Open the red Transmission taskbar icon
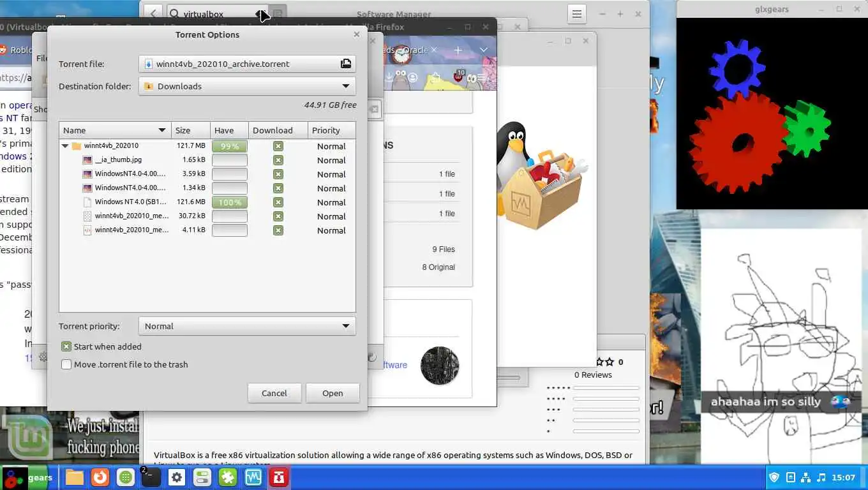The height and width of the screenshot is (490, 868). [x=279, y=477]
